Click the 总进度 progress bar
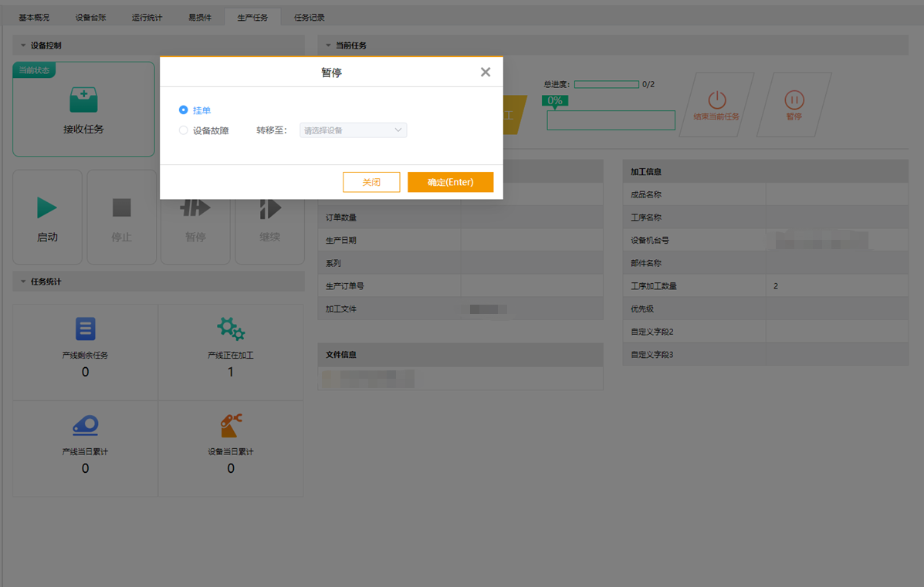This screenshot has height=587, width=924. coord(606,84)
